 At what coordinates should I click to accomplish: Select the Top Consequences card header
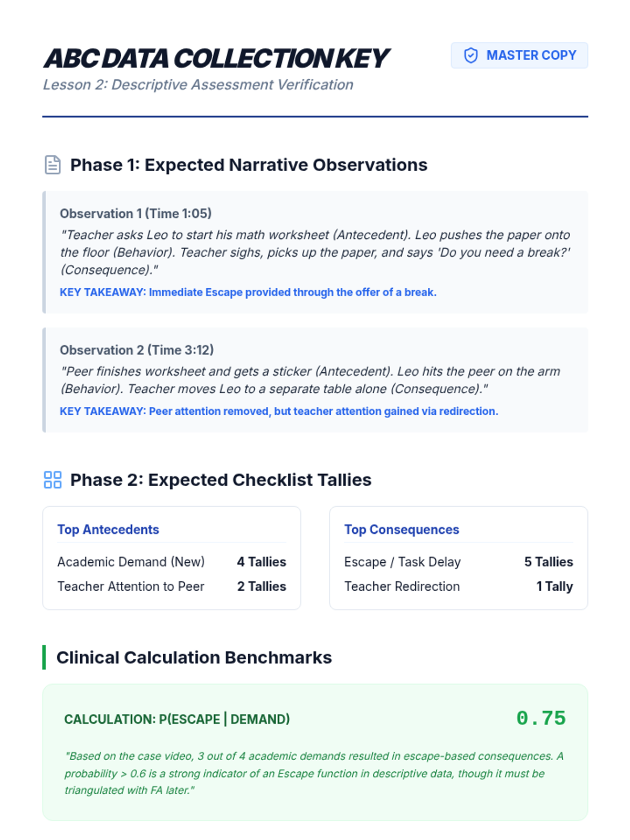pos(402,530)
